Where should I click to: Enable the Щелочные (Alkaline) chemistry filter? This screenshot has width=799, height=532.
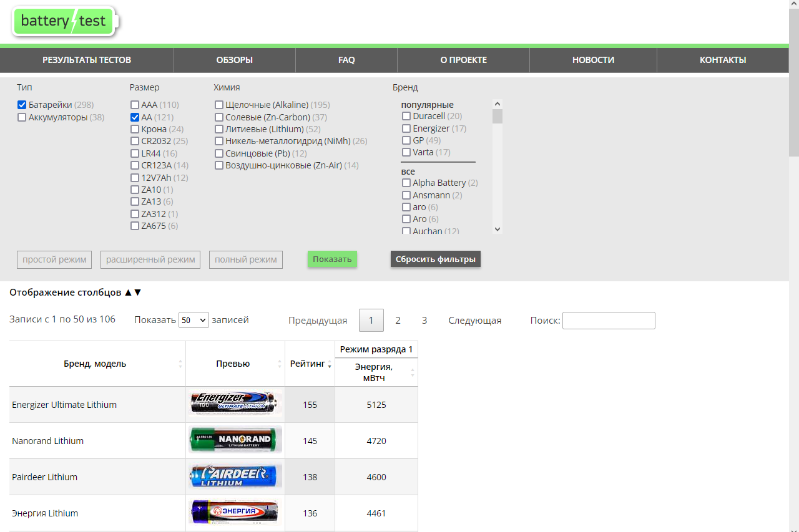[219, 105]
